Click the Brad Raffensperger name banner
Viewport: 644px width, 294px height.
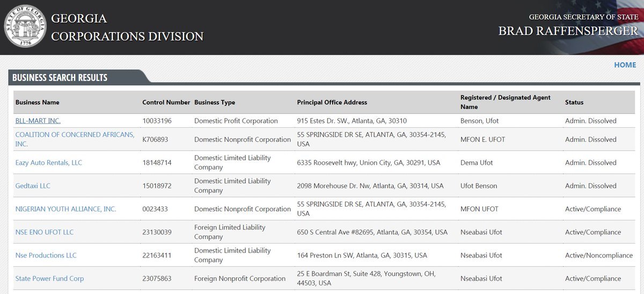(568, 31)
